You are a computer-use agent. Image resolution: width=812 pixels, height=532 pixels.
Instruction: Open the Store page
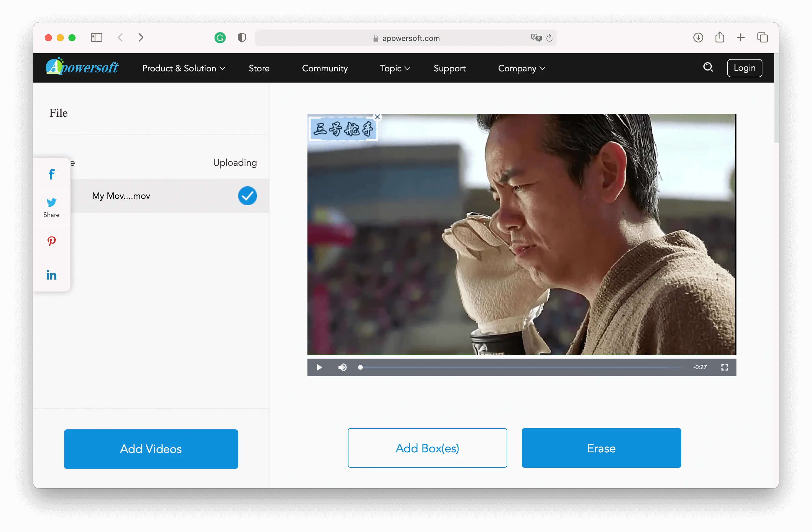(259, 68)
